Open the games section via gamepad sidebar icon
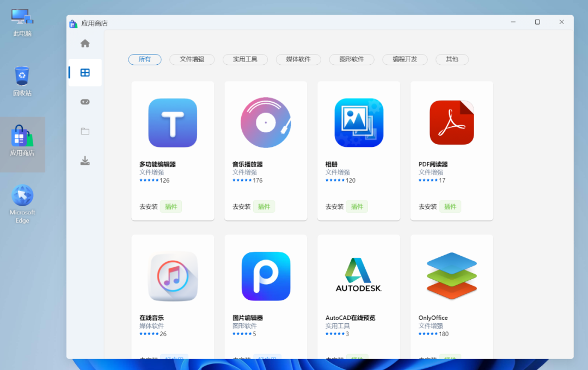588x370 pixels. tap(85, 102)
